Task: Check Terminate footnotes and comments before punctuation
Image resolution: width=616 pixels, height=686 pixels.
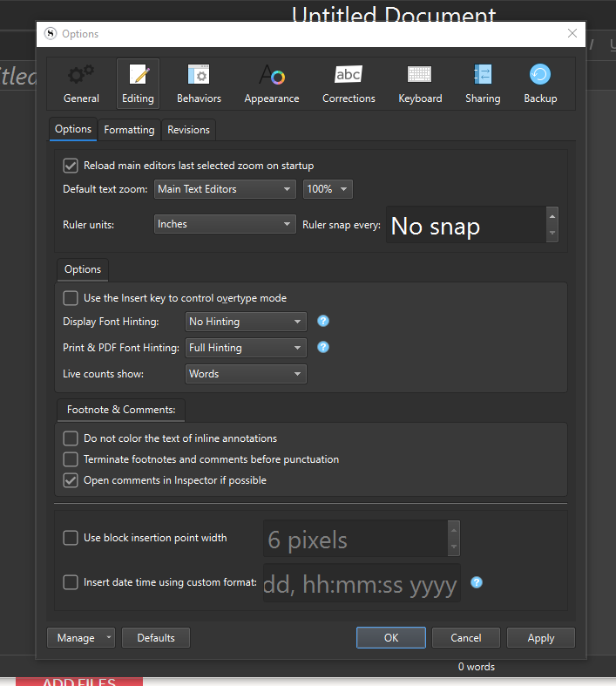Action: [71, 459]
